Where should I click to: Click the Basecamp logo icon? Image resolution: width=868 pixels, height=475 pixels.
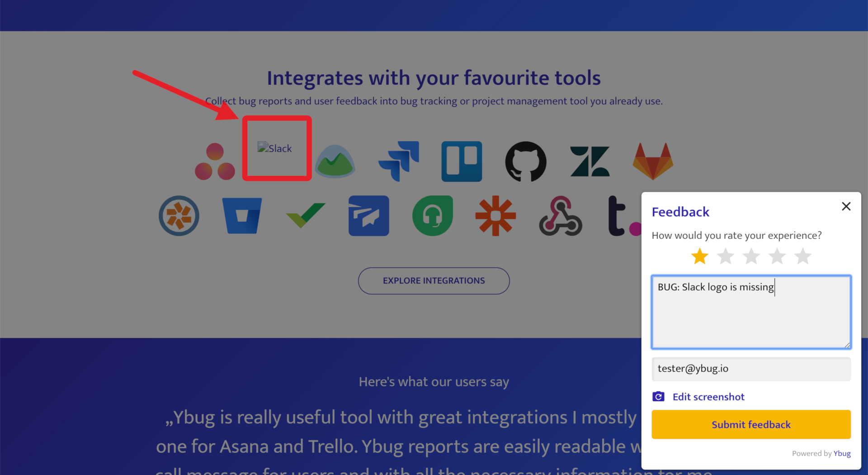coord(335,161)
